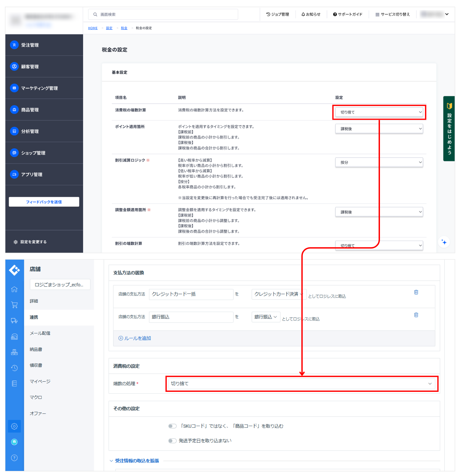The height and width of the screenshot is (476, 459).
Task: Click the delivery truck icon
Action: coord(14,320)
